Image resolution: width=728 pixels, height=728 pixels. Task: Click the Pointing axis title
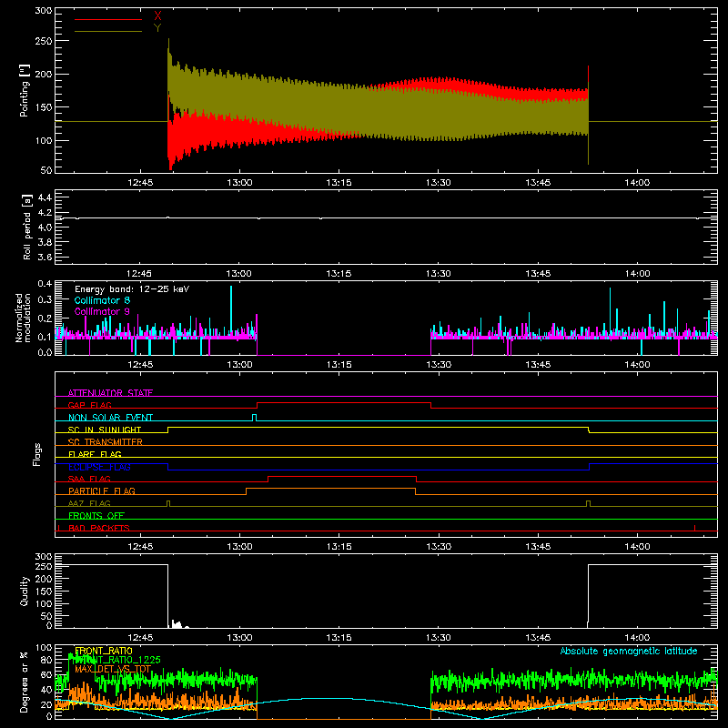[x=25, y=90]
